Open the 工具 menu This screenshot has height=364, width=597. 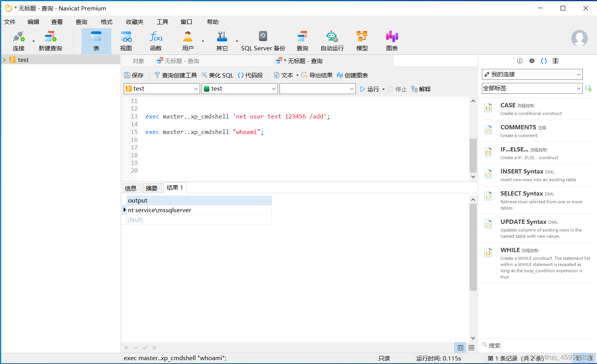(x=162, y=22)
